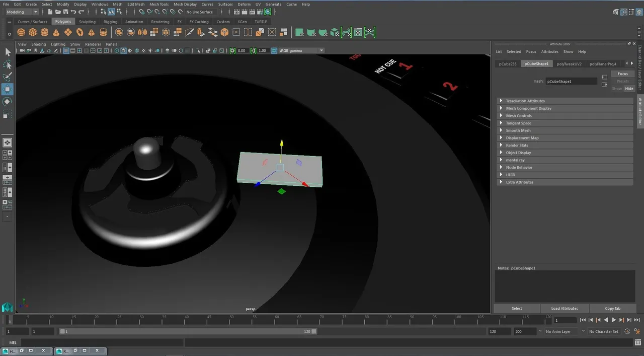Switch to Rigging shelf tab
This screenshot has height=356, width=644.
[110, 22]
